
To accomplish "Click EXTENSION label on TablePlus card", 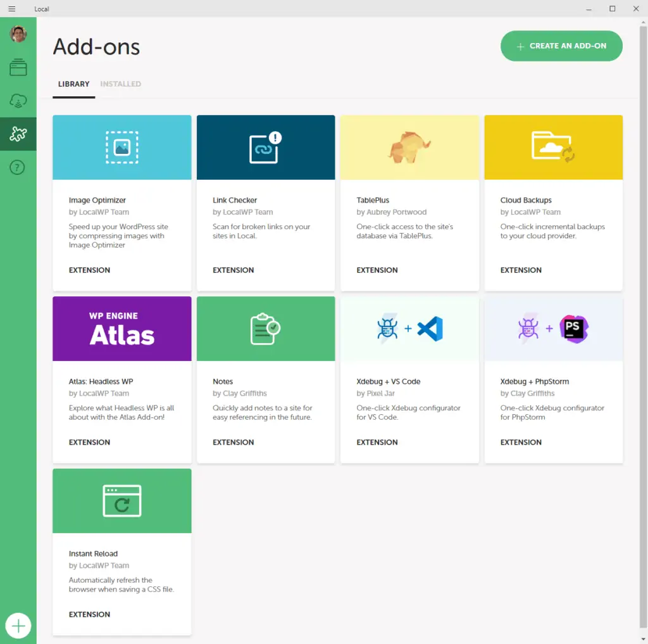I will click(377, 270).
